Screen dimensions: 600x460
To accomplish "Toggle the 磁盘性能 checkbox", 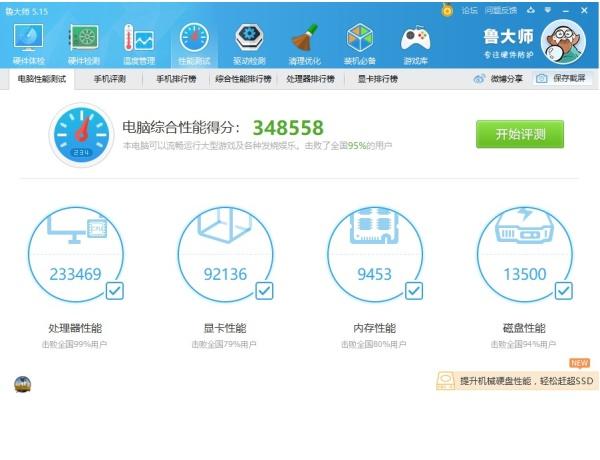I will click(x=563, y=291).
